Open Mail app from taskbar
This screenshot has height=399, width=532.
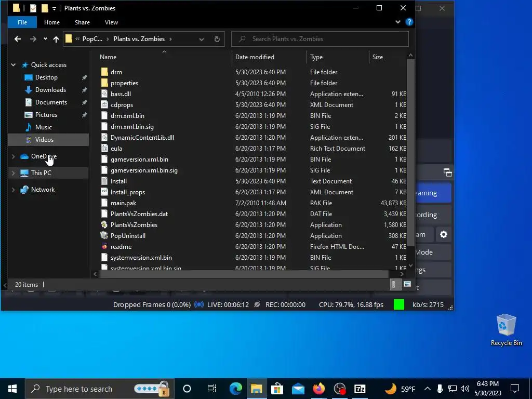tap(298, 389)
